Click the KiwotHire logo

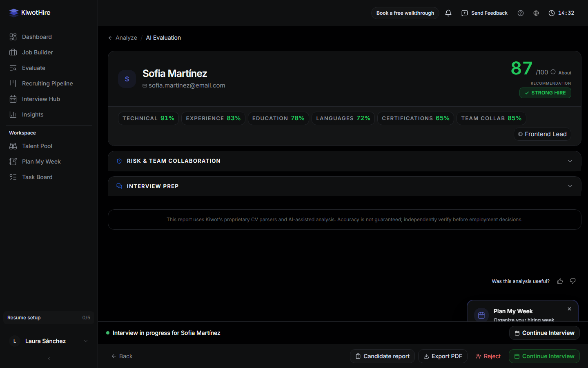click(x=30, y=13)
